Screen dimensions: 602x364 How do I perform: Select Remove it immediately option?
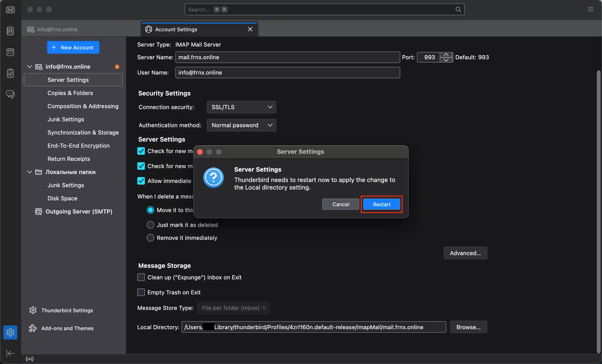click(150, 238)
